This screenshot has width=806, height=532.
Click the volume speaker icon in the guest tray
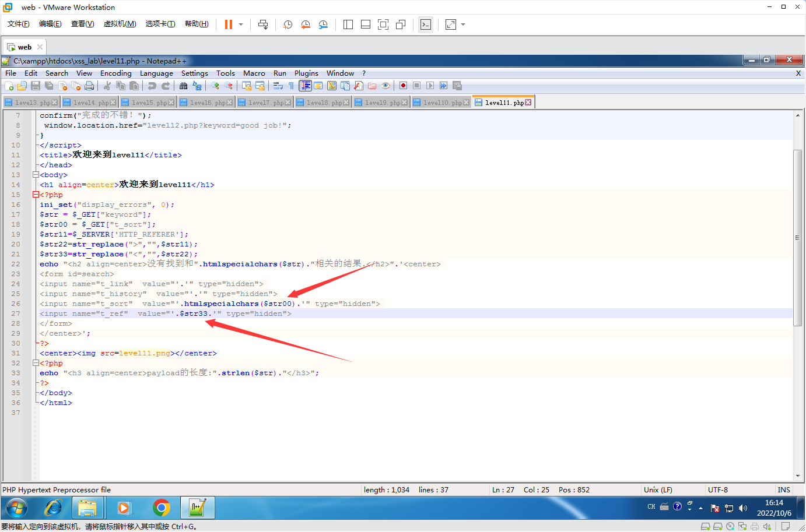pos(742,508)
